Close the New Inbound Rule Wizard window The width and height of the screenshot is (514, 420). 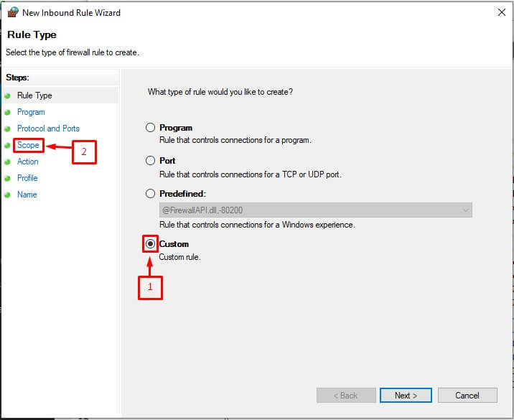[x=502, y=12]
